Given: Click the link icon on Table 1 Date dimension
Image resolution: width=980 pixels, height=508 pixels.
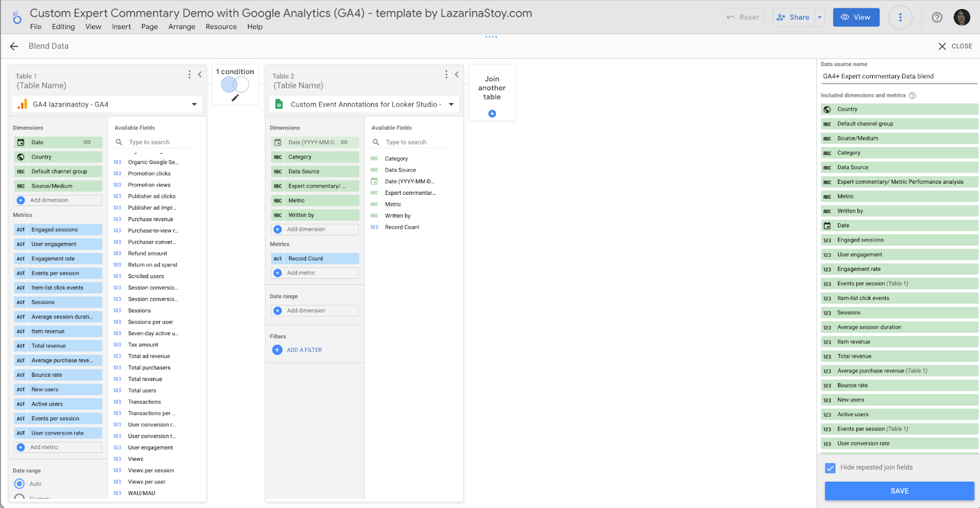Looking at the screenshot, I should click(88, 142).
